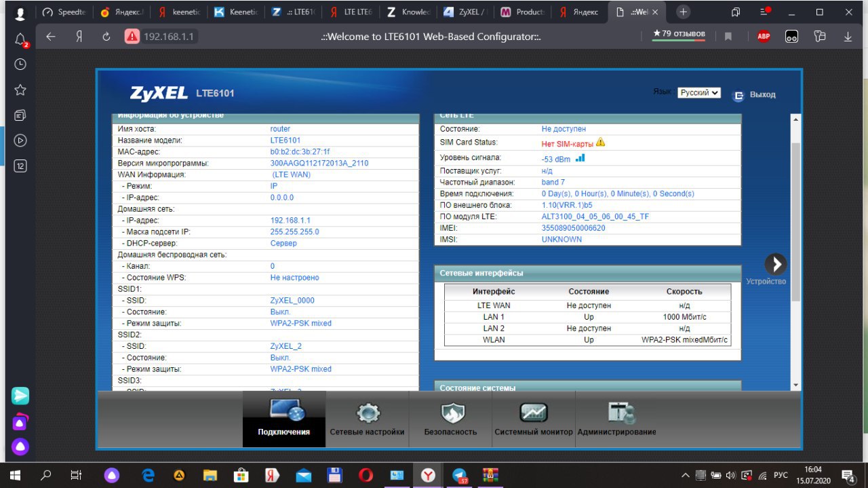Open the sidebar tab counter showing 12
The image size is (868, 488).
click(20, 166)
